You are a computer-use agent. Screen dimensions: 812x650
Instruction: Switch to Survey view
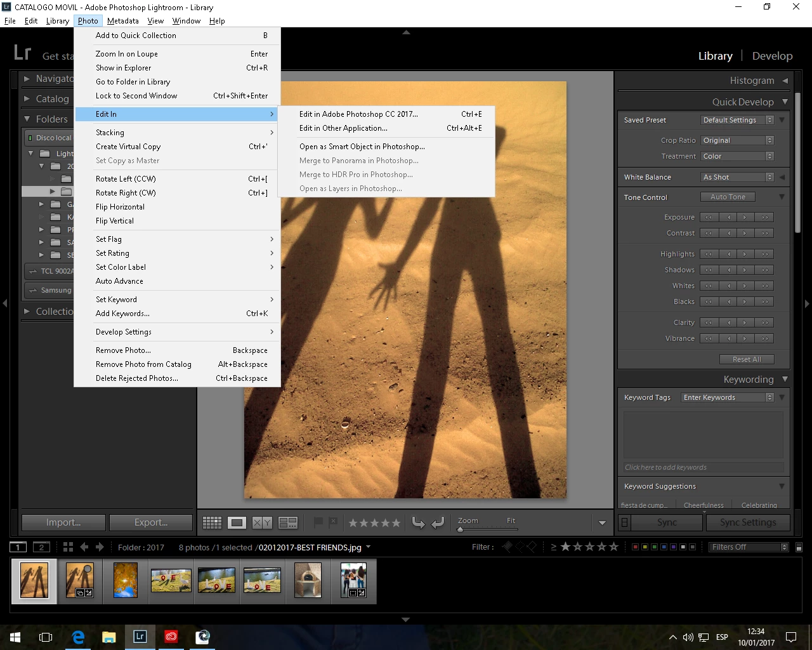pyautogui.click(x=288, y=522)
